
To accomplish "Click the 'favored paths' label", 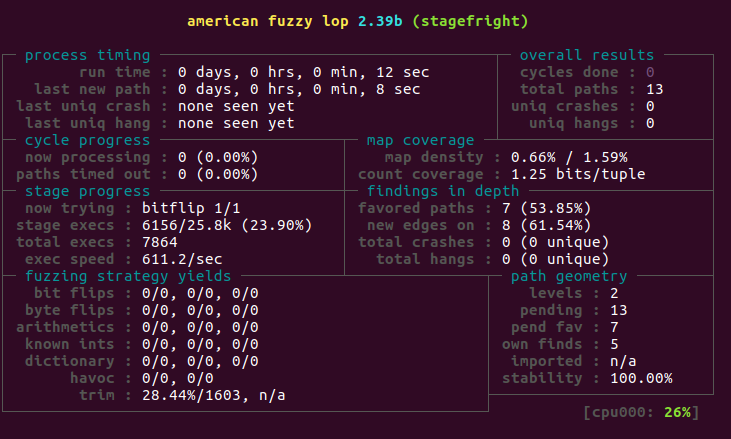I will (416, 208).
